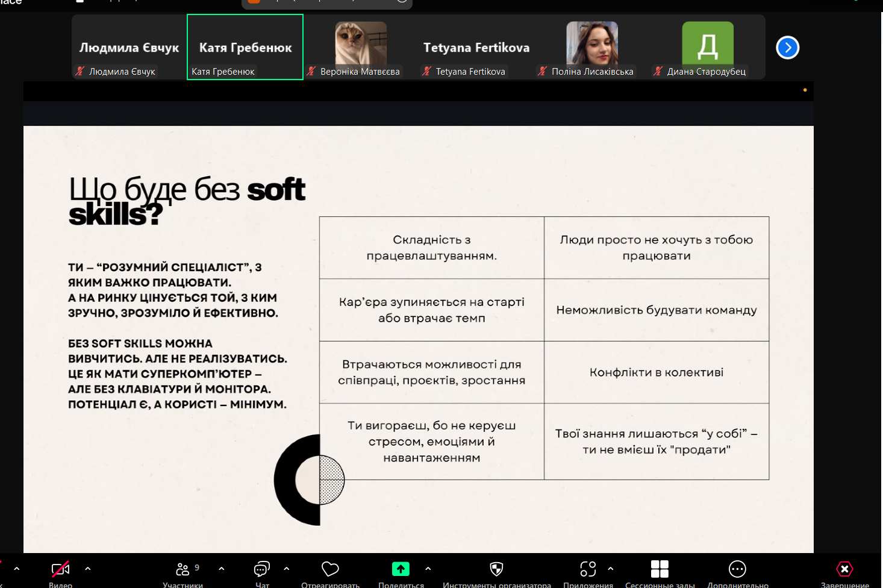
Task: Click the green Поделиться share screen icon
Action: click(401, 569)
